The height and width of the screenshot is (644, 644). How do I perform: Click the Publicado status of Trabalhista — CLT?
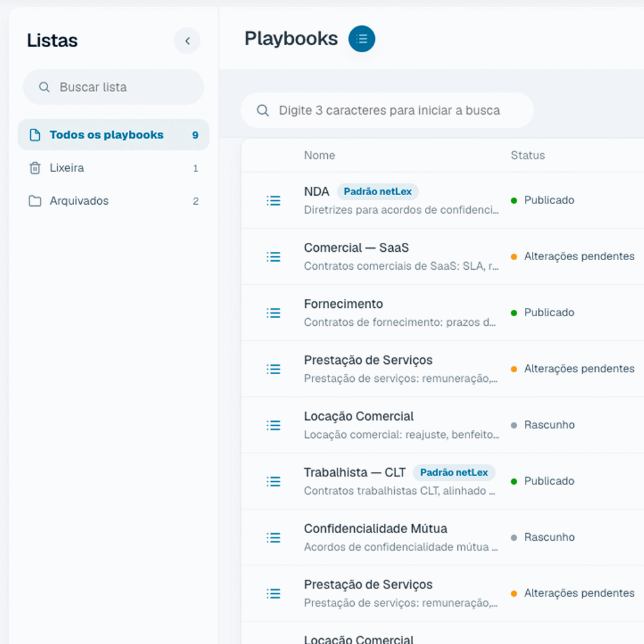pos(549,481)
